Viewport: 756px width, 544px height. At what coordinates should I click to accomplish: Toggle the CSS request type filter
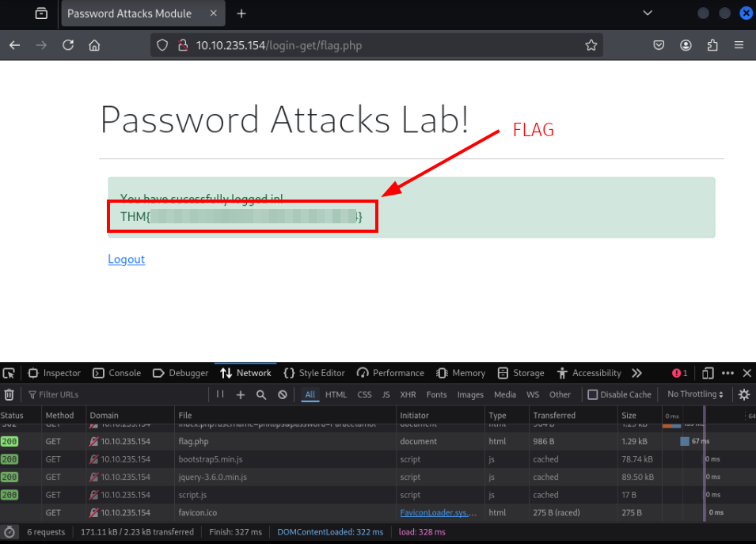[x=364, y=394]
